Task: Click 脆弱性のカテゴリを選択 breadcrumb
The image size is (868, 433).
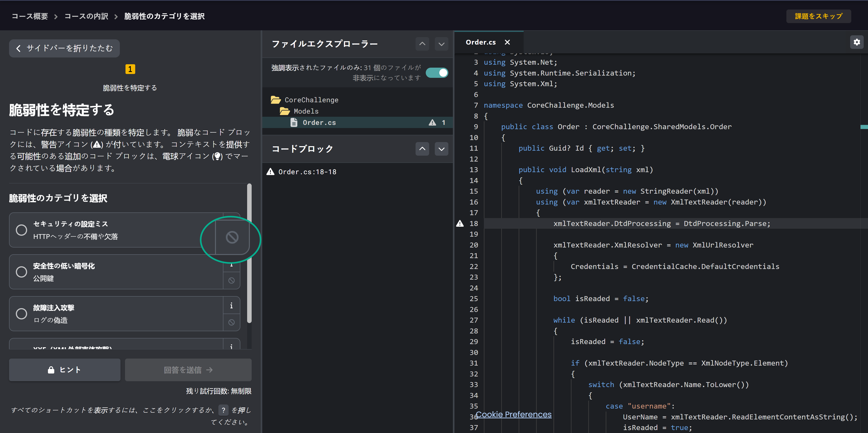Action: point(164,16)
